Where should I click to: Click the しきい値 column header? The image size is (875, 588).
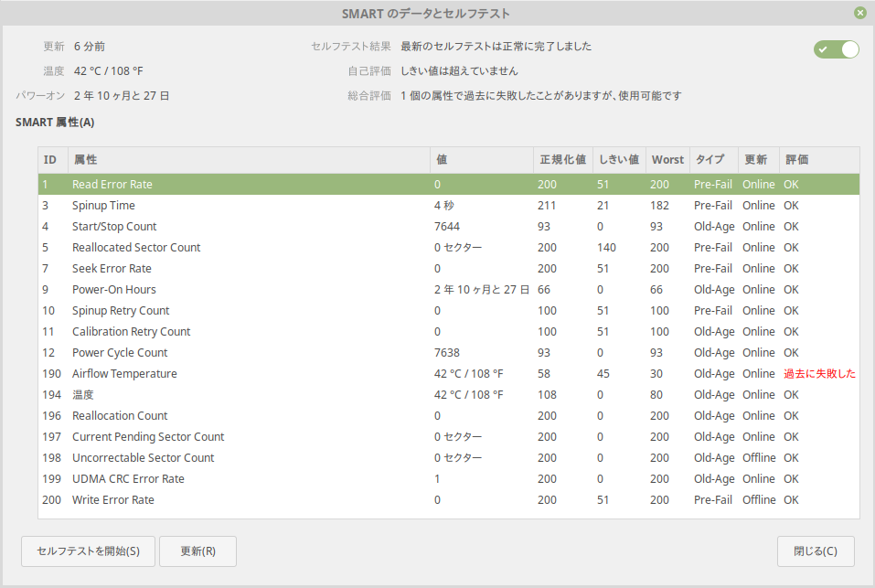click(619, 160)
